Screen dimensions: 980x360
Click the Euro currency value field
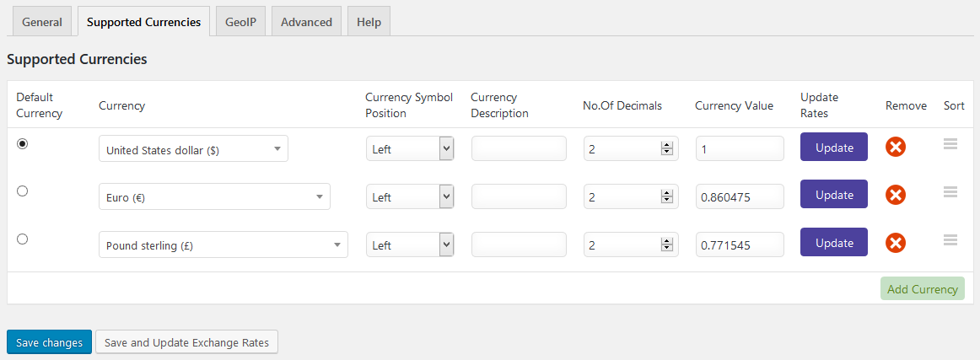[x=740, y=197]
